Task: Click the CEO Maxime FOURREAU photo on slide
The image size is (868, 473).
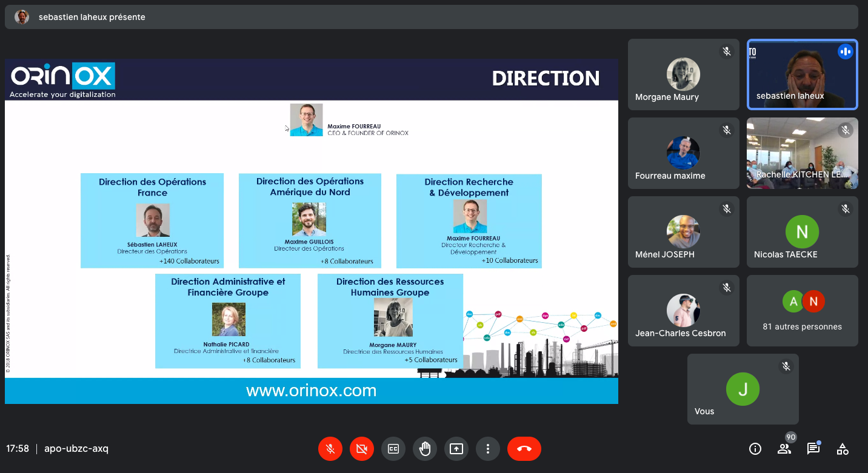Action: click(306, 120)
